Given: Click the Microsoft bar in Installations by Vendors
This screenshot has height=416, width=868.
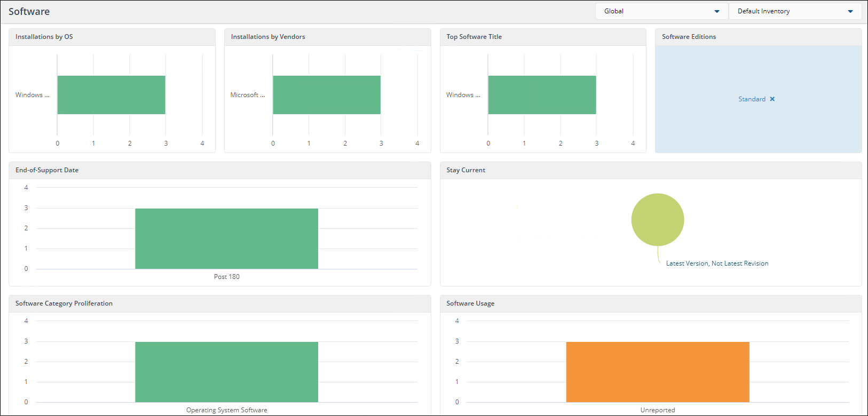Looking at the screenshot, I should tap(327, 95).
